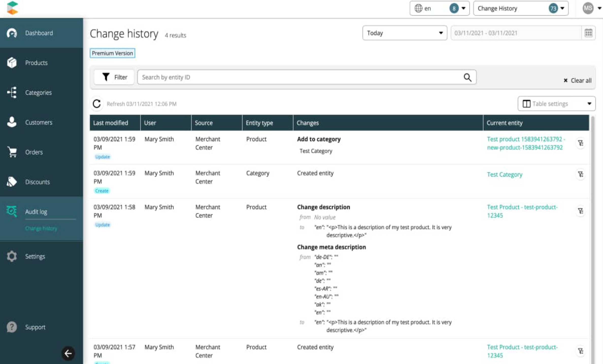Viewport: 603px width, 364px height.
Task: Click Clear all filters link
Action: [x=577, y=80]
